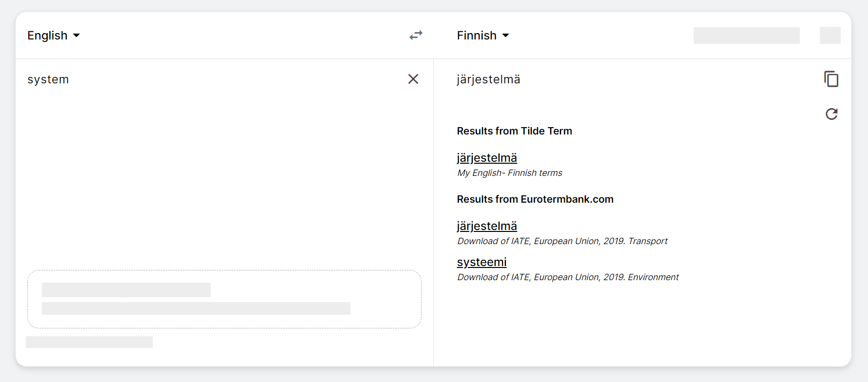Clear the source text 'system'
868x382 pixels.
pos(413,79)
